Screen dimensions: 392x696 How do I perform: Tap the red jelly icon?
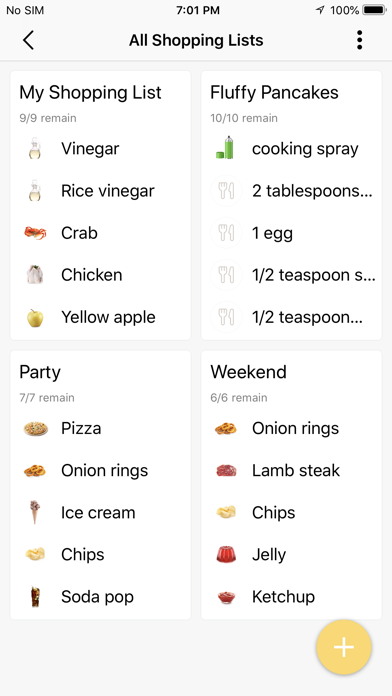[226, 554]
